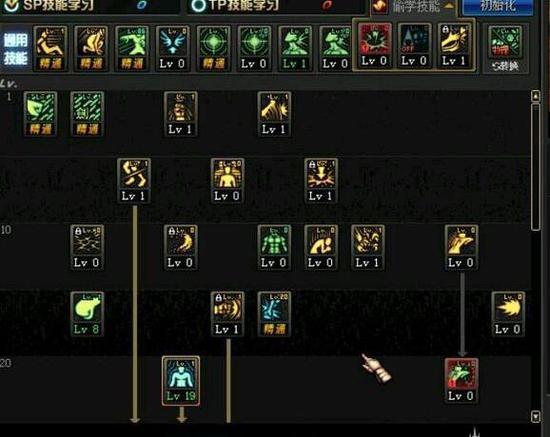
Task: Select the crouching figure skill icon
Action: click(x=321, y=248)
